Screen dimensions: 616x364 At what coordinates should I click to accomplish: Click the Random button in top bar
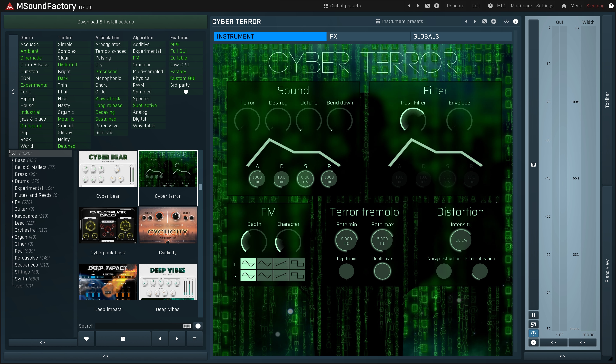[455, 6]
